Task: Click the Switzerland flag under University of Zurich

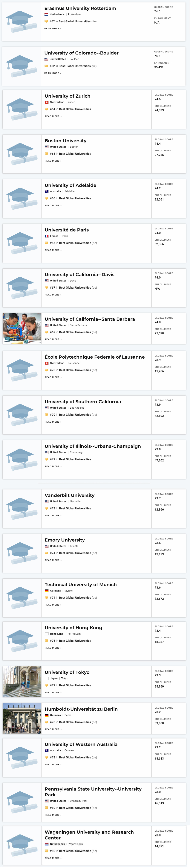Action: (47, 102)
